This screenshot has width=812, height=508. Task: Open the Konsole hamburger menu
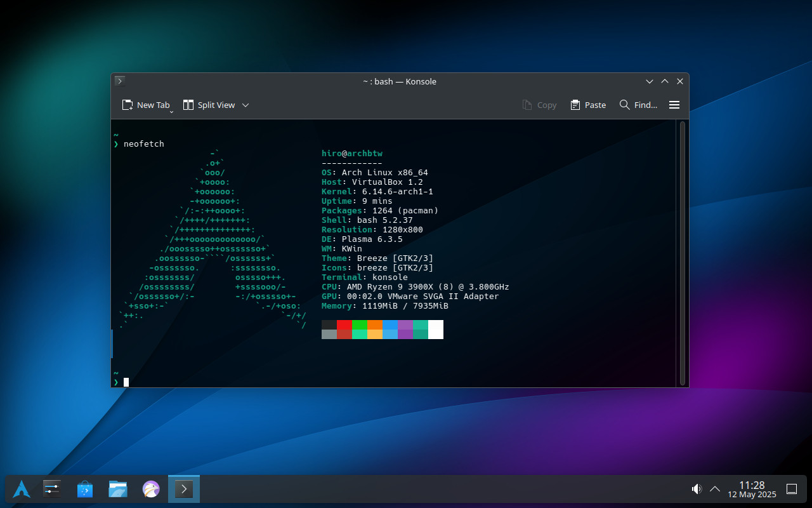pyautogui.click(x=674, y=105)
